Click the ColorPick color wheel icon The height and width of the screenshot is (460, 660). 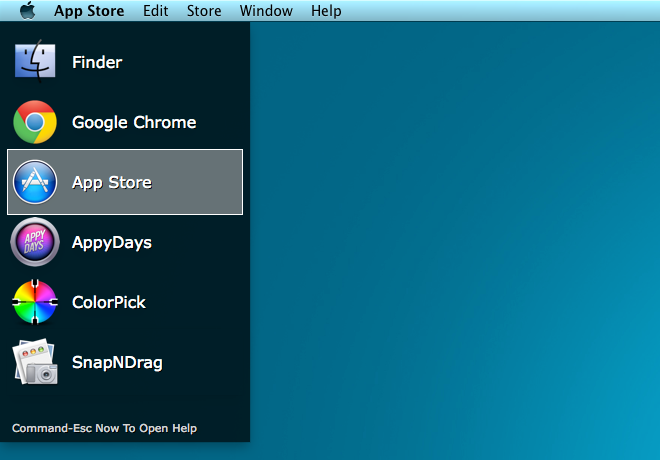pyautogui.click(x=35, y=302)
